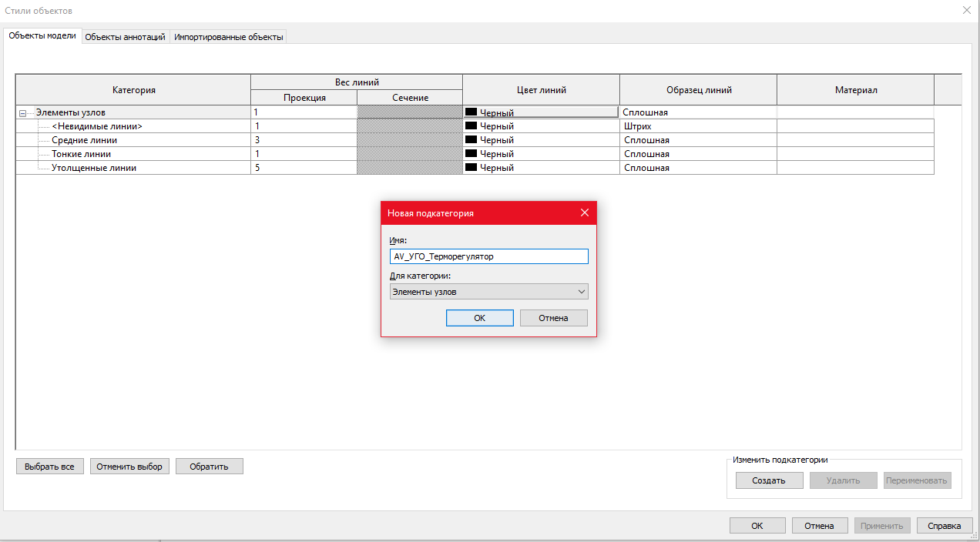The height and width of the screenshot is (542, 980).
Task: Click the black color swatch for Элементы узлов
Action: coord(471,112)
